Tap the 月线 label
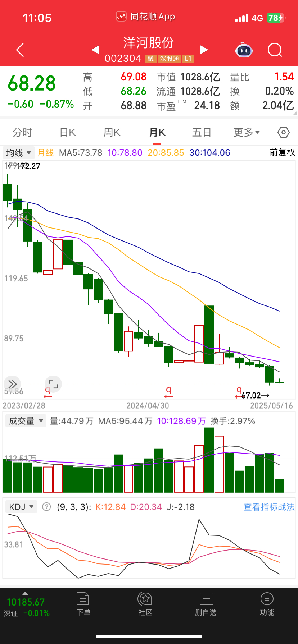The image size is (298, 644). tap(46, 153)
